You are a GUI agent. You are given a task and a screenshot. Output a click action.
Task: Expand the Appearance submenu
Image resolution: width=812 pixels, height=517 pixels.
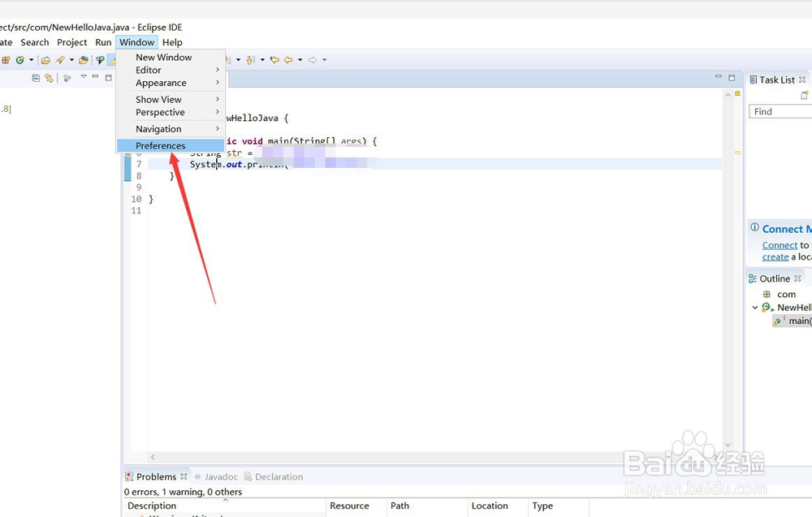[x=171, y=83]
